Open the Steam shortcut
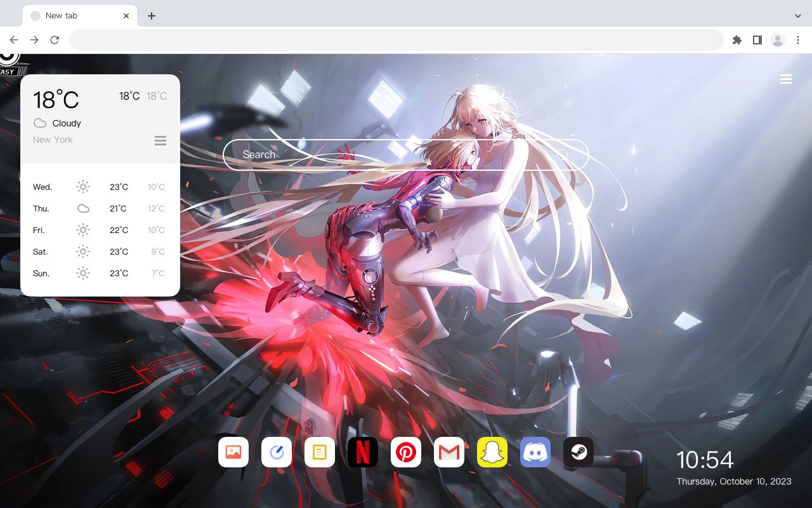This screenshot has height=508, width=812. 579,452
